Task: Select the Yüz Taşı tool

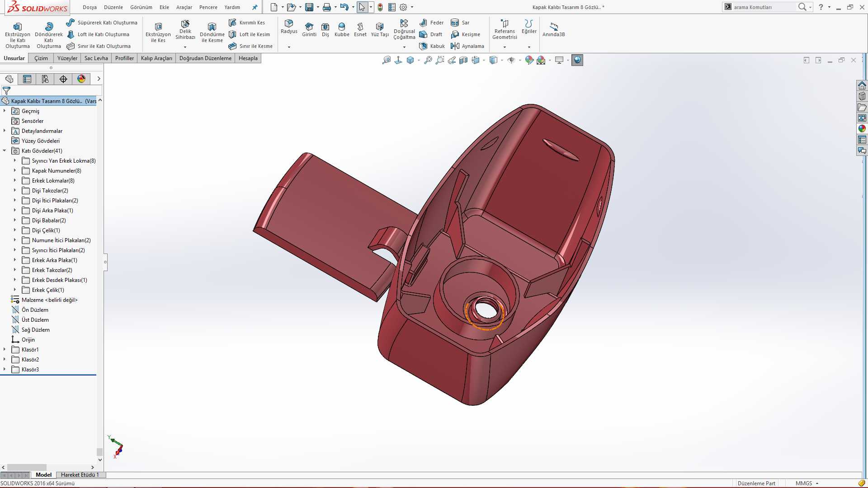Action: (380, 30)
